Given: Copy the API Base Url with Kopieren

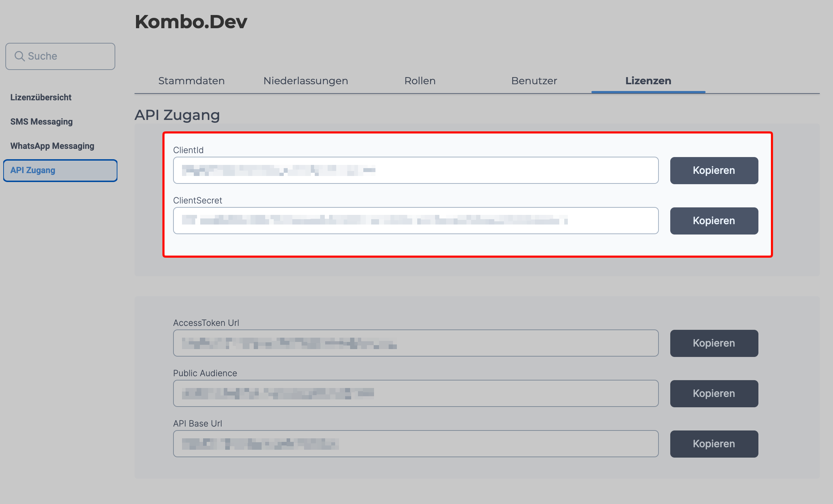Looking at the screenshot, I should click(714, 444).
